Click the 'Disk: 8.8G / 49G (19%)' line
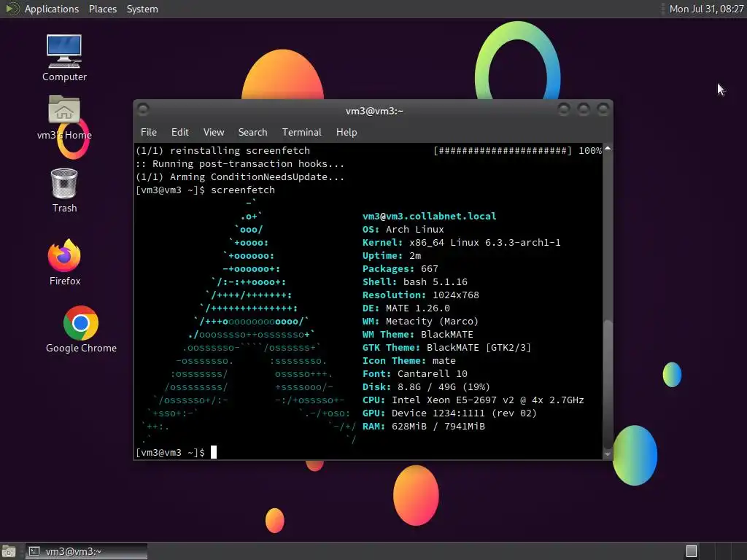 coord(426,386)
